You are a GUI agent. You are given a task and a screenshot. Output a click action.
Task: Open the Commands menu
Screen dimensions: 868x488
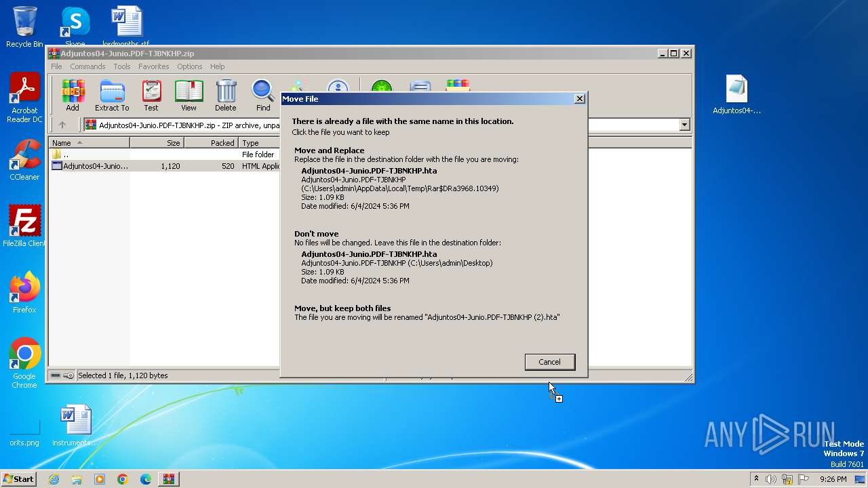87,66
